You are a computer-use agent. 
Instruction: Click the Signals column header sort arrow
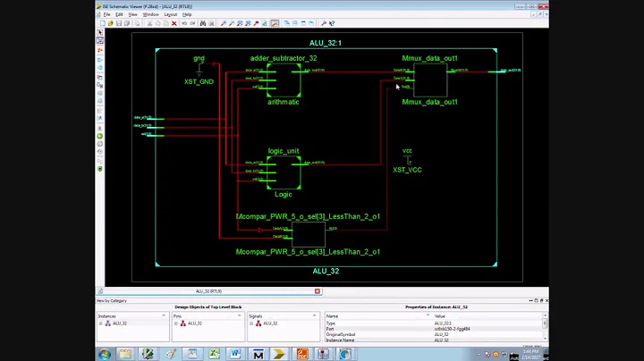pos(314,315)
